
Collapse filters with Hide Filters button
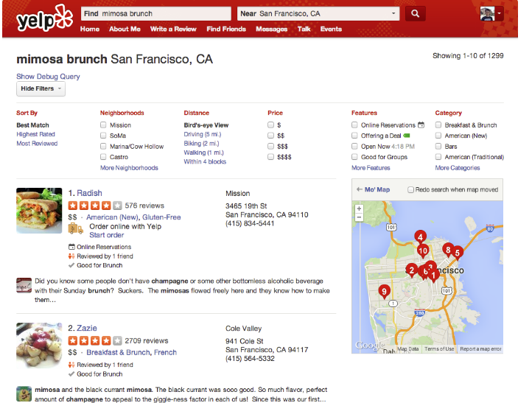pos(41,88)
